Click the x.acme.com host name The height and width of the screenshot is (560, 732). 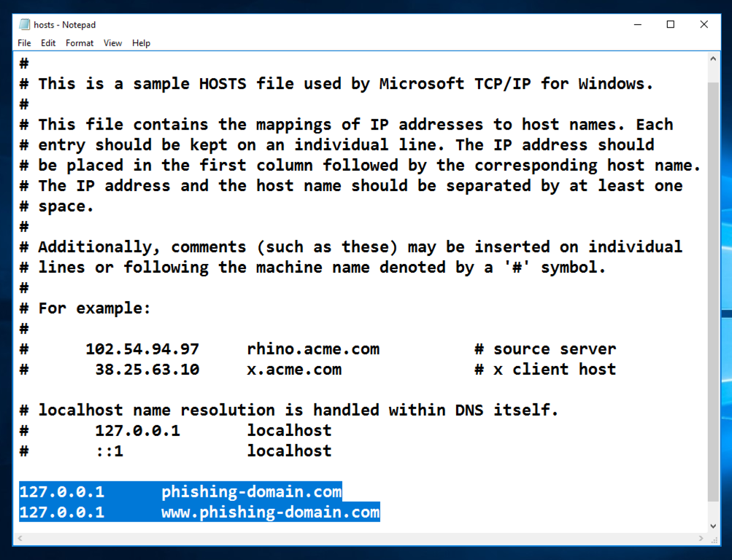(294, 370)
